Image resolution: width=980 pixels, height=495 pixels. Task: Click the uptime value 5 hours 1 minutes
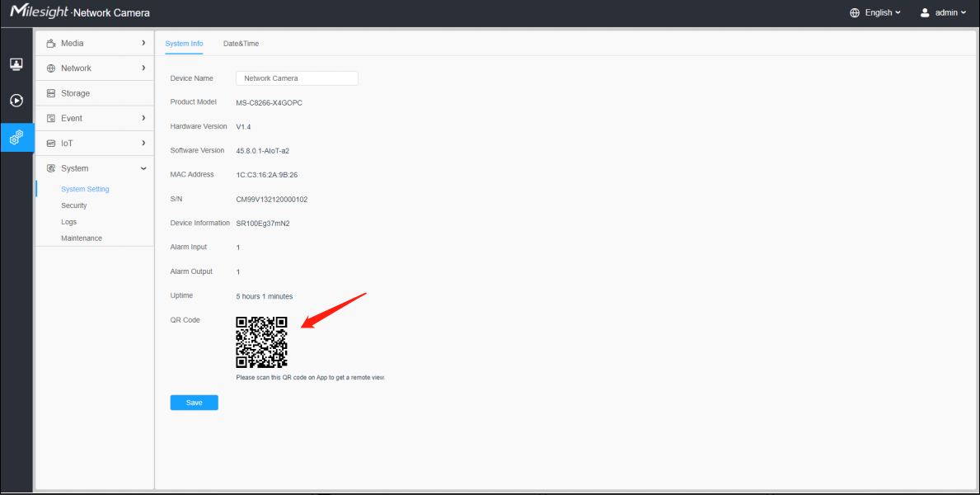coord(265,296)
